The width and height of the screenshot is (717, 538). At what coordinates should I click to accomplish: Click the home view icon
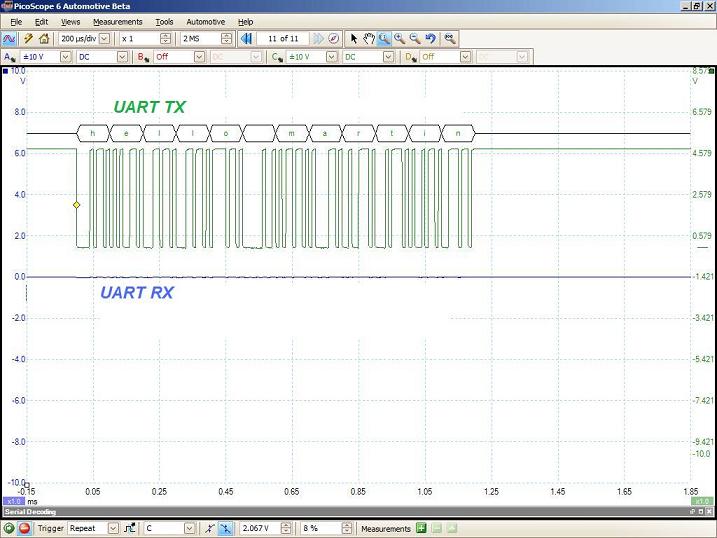tap(44, 39)
